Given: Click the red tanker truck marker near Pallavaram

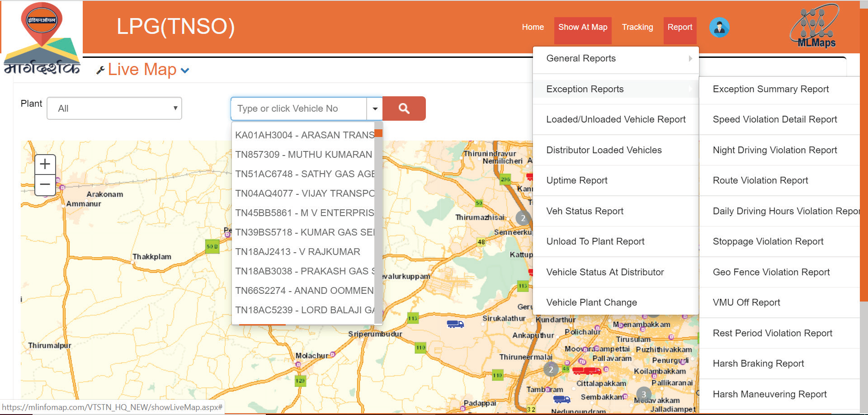Looking at the screenshot, I should pyautogui.click(x=586, y=371).
